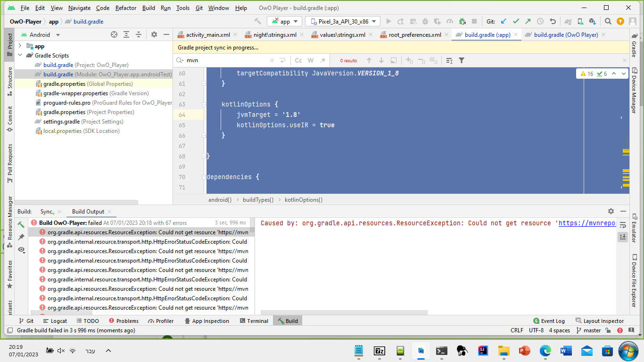Toggle Match Case in find bar
Screen dimensions: 644x362
click(298, 60)
